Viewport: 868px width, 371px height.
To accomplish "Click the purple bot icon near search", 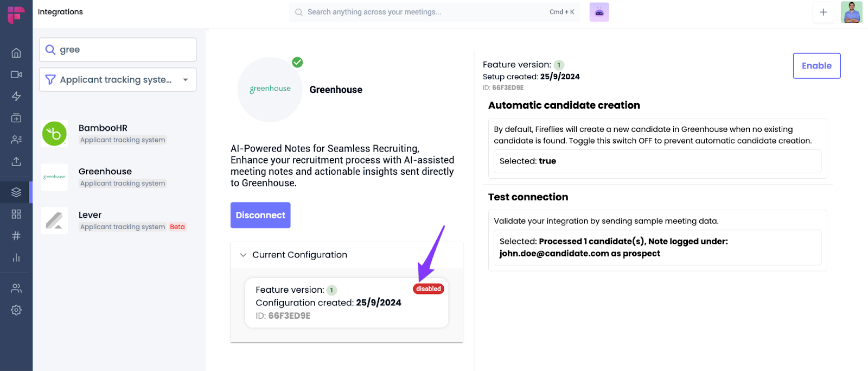I will [x=599, y=12].
